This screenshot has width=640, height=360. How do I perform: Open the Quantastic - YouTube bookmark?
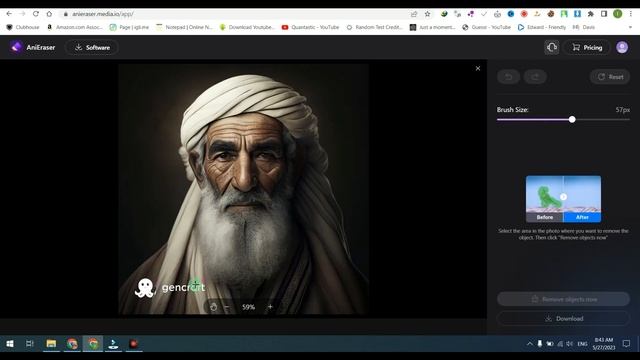pos(311,27)
